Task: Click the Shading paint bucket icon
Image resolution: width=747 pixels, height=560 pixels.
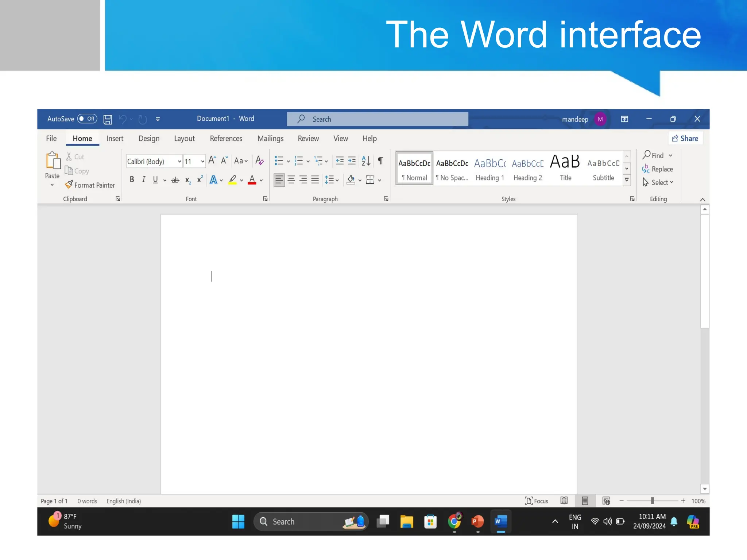Action: pyautogui.click(x=351, y=180)
